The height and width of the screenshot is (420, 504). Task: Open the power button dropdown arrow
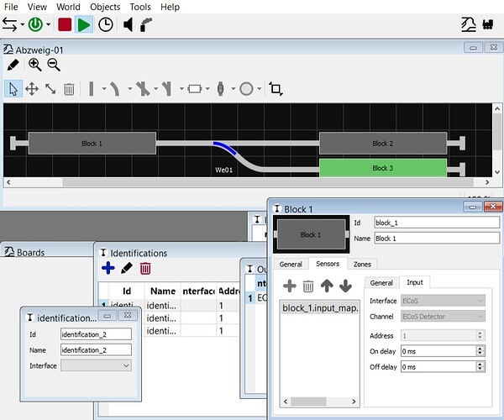pyautogui.click(x=48, y=24)
